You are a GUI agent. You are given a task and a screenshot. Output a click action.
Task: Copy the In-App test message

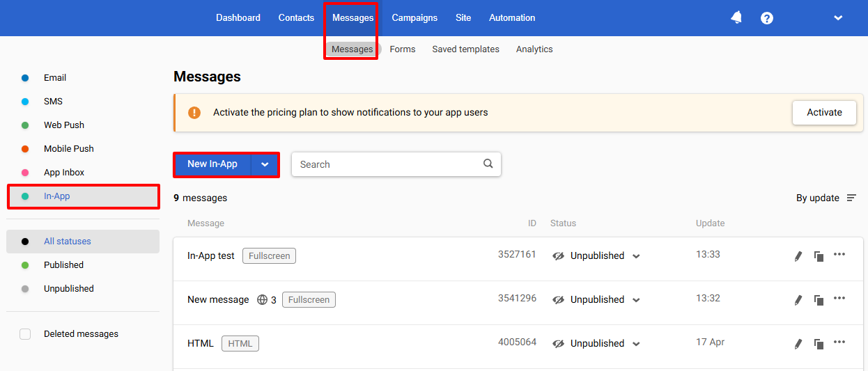[819, 257]
